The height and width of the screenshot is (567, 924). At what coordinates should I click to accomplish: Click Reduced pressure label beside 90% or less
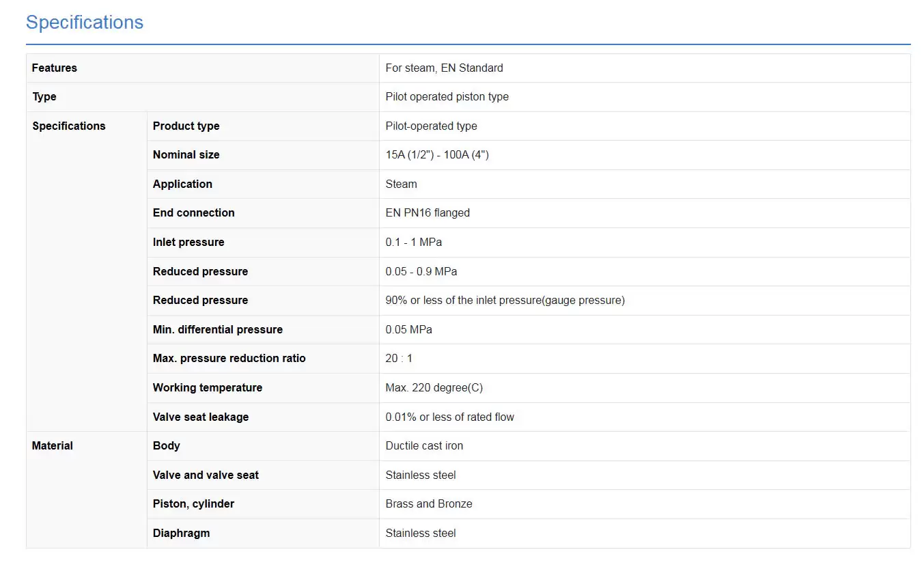(200, 301)
